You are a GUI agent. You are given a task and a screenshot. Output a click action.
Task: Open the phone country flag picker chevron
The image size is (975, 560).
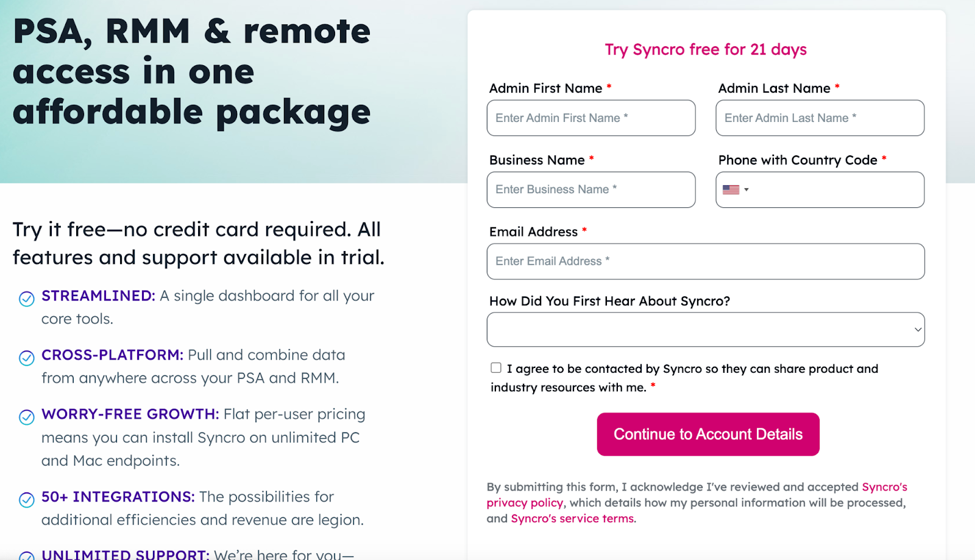click(748, 190)
